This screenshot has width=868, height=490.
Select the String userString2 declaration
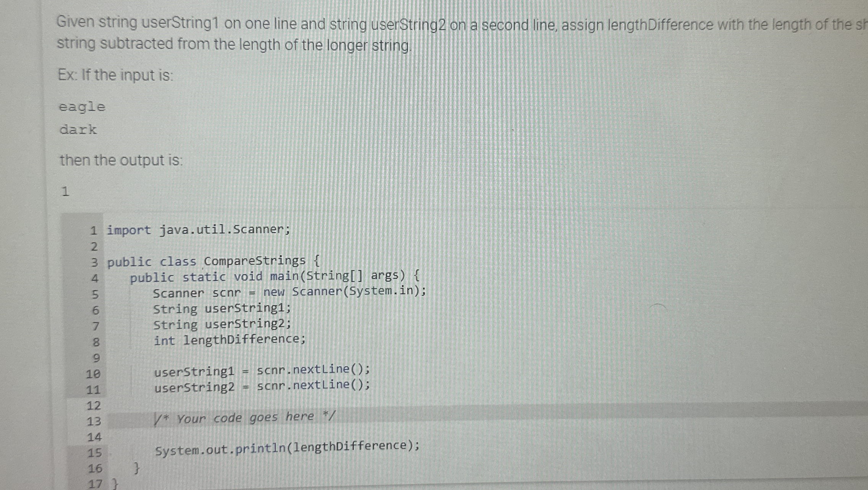pos(222,325)
